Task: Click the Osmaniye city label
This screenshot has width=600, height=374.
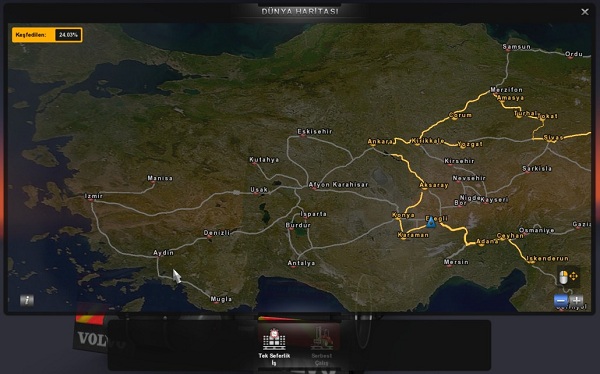Action: [537, 230]
